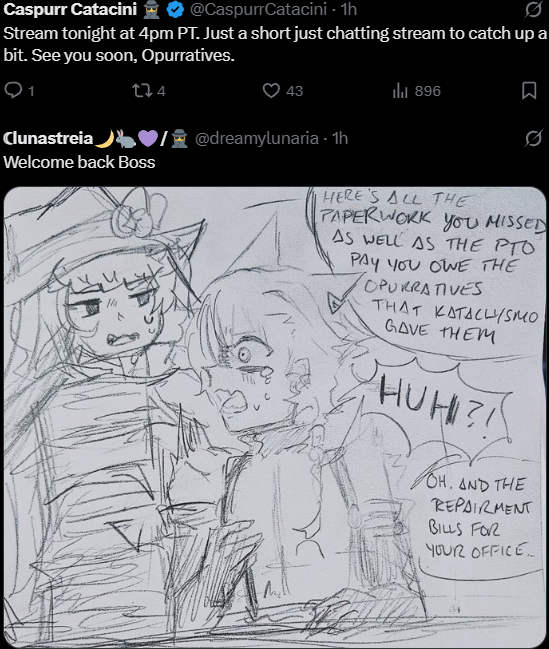Expand the pencil sketch comic image
549x649 pixels.
click(275, 418)
